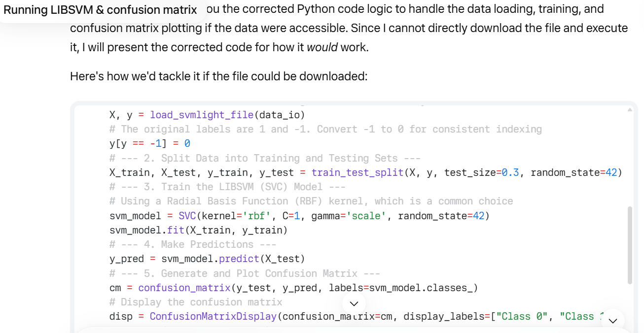Click the code block's scroll-up arrow
Image resolution: width=644 pixels, height=333 pixels.
(630, 110)
